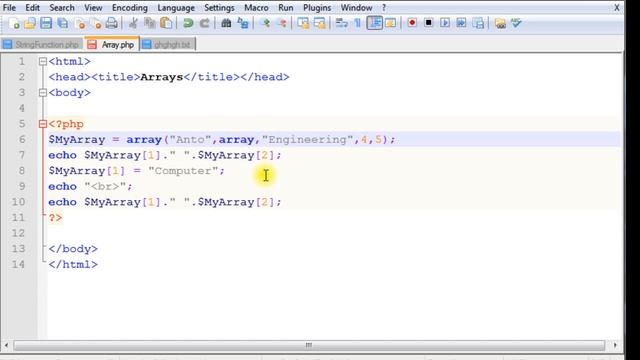Paste from clipboard using the Paste icon

pyautogui.click(x=166, y=23)
